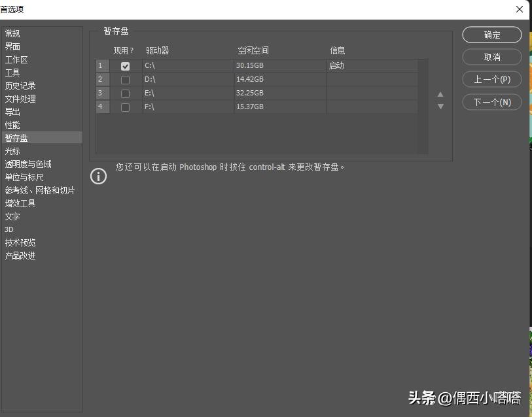Go to previous page with 上一个(P)
Image resolution: width=532 pixels, height=417 pixels.
[x=491, y=79]
